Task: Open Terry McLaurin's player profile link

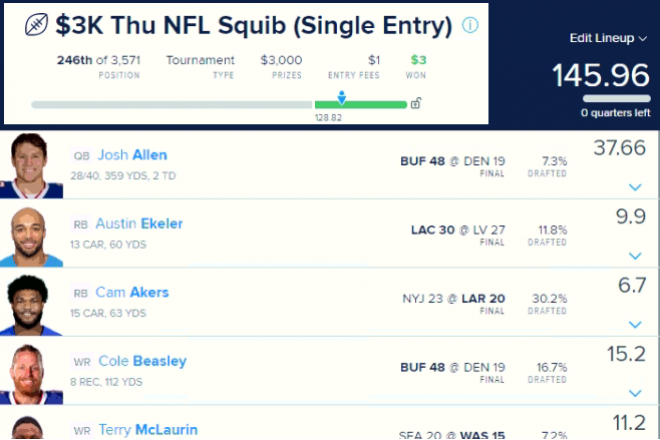Action: point(148,429)
